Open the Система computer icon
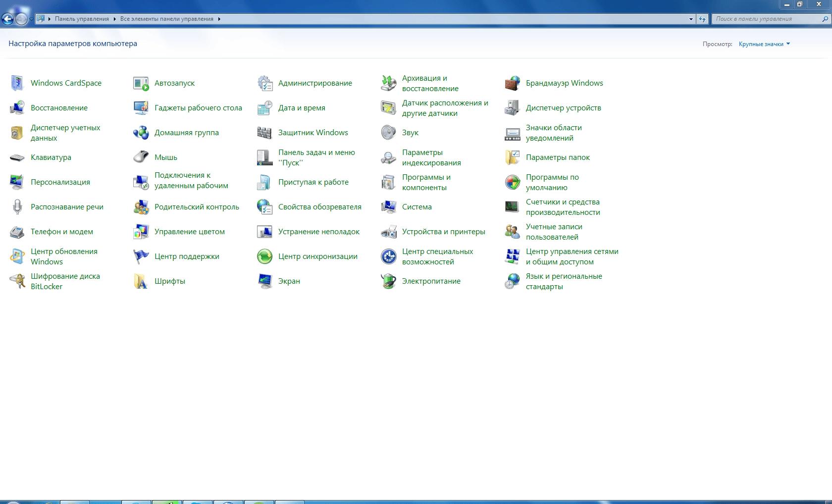The width and height of the screenshot is (832, 504). coord(389,207)
